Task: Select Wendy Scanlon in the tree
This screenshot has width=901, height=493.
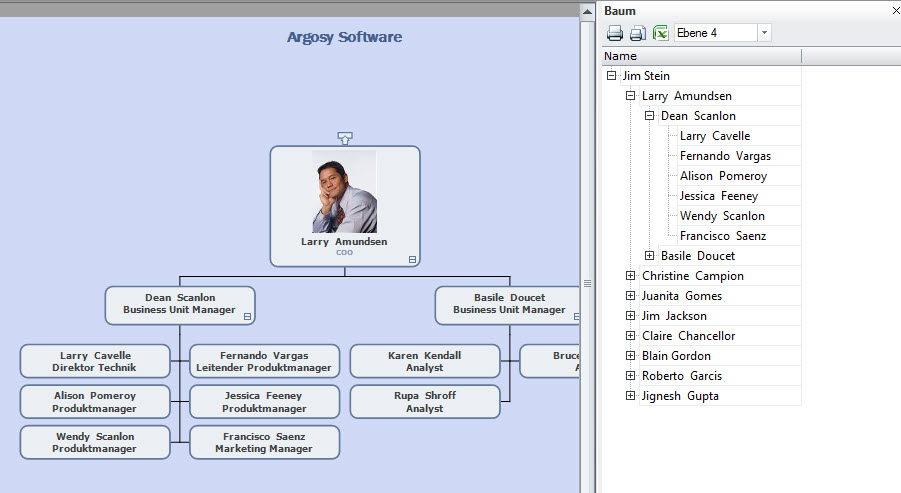Action: pyautogui.click(x=722, y=216)
